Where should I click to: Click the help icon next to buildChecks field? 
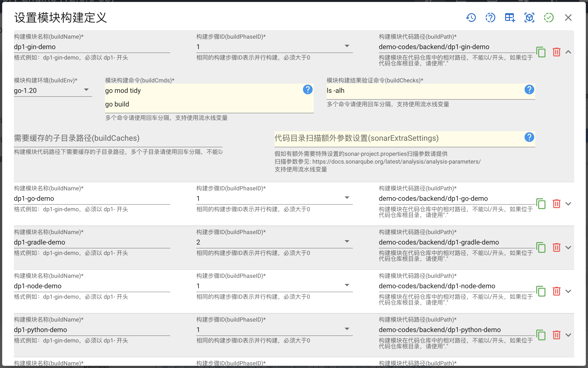click(x=530, y=90)
